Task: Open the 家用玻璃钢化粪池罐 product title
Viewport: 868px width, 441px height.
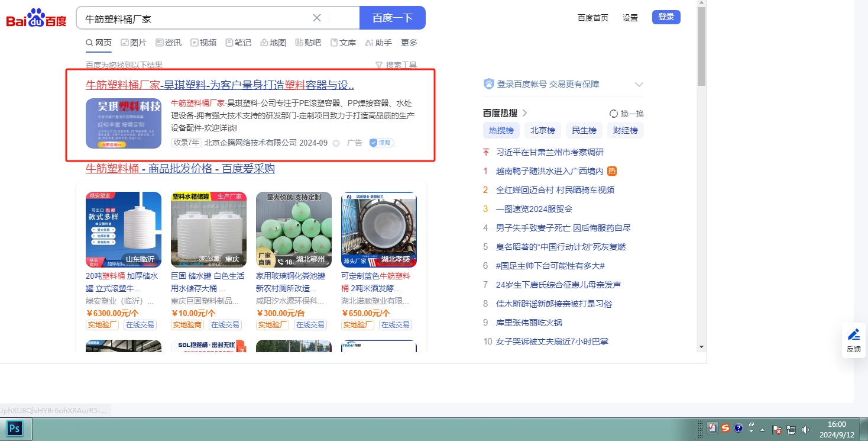Action: 291,282
